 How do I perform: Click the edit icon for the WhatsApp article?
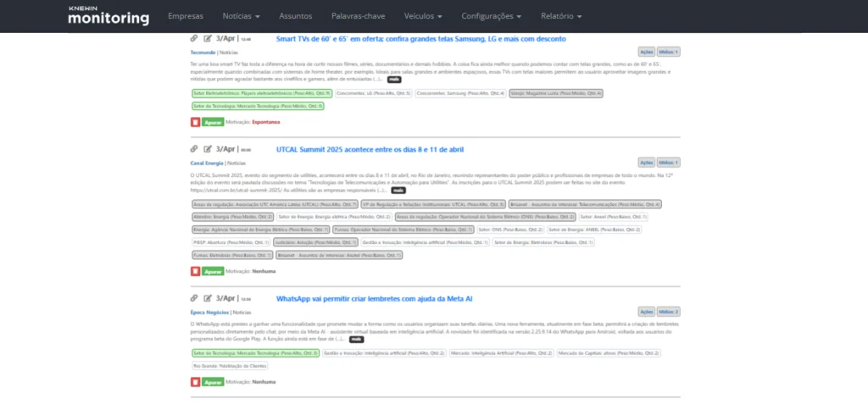coord(208,298)
